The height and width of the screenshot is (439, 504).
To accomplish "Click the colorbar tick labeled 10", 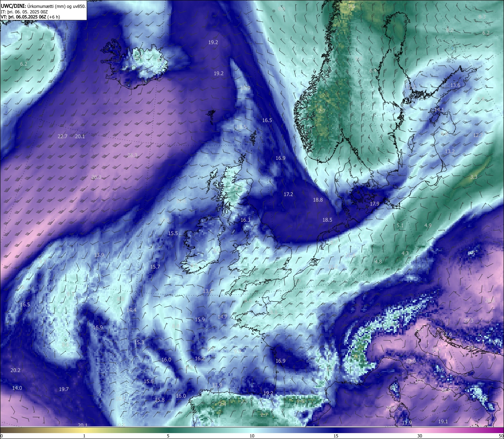I will 252,436.
